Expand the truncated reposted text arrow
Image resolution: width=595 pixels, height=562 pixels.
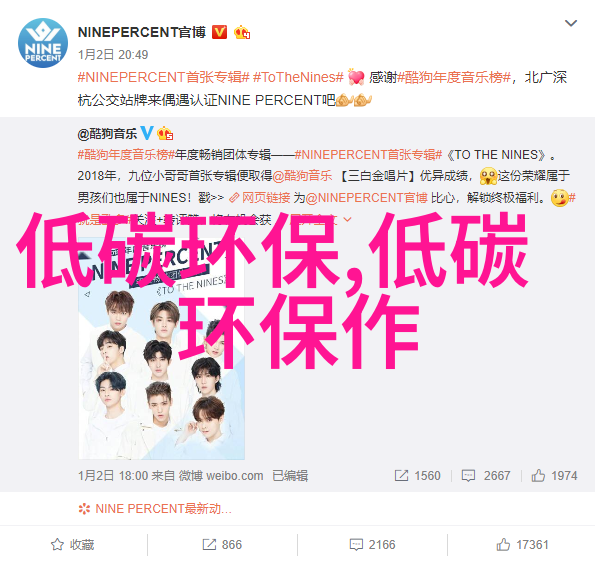[x=347, y=219]
